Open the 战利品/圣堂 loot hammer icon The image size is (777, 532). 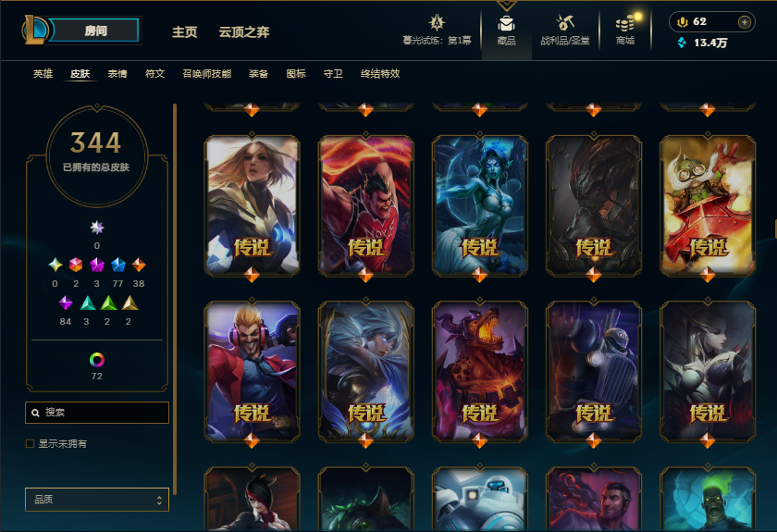[564, 23]
